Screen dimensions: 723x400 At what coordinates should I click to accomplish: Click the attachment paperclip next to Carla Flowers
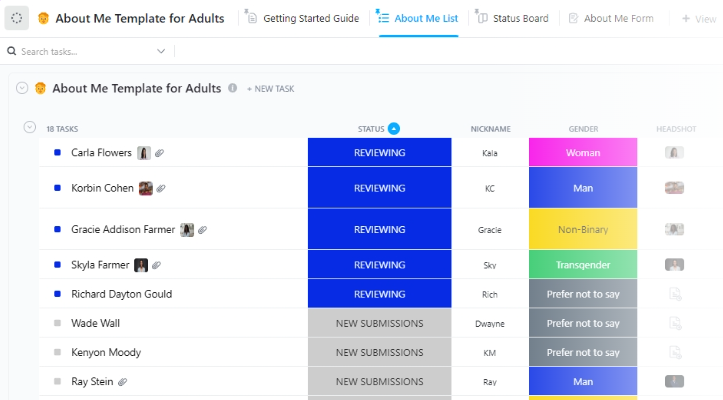pos(160,153)
